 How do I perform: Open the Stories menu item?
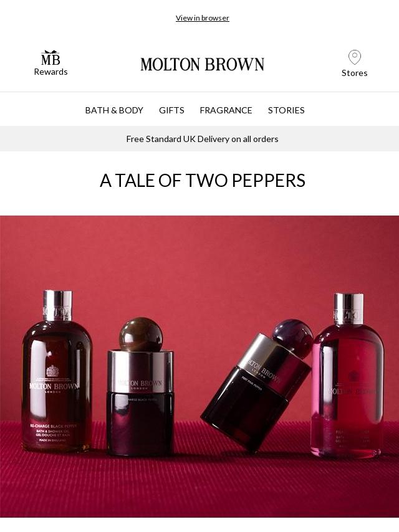pyautogui.click(x=286, y=110)
